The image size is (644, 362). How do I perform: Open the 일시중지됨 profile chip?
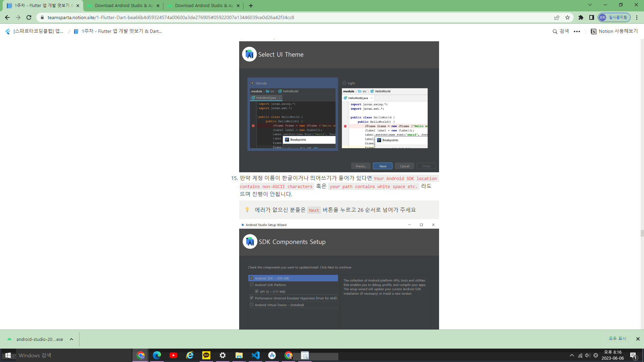(614, 17)
